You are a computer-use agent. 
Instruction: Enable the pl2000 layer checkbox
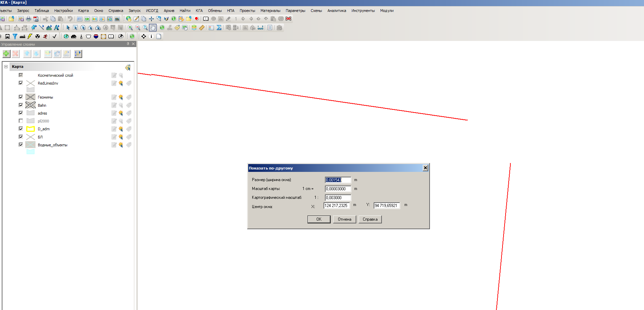21,121
